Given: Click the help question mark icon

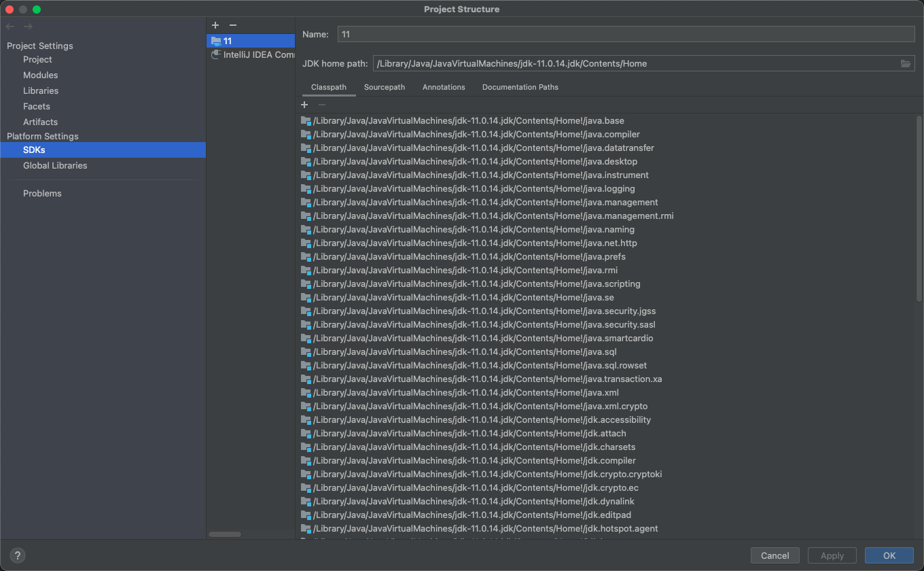Looking at the screenshot, I should click(18, 555).
